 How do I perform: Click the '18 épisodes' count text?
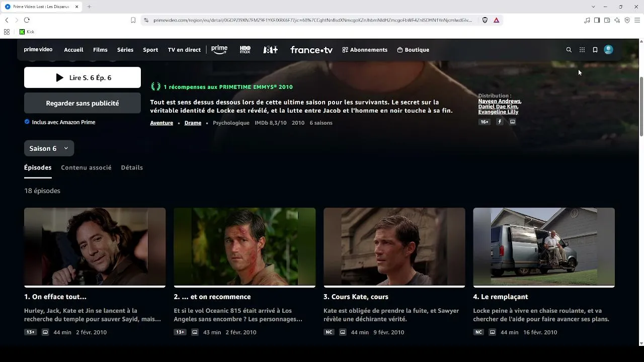point(42,191)
